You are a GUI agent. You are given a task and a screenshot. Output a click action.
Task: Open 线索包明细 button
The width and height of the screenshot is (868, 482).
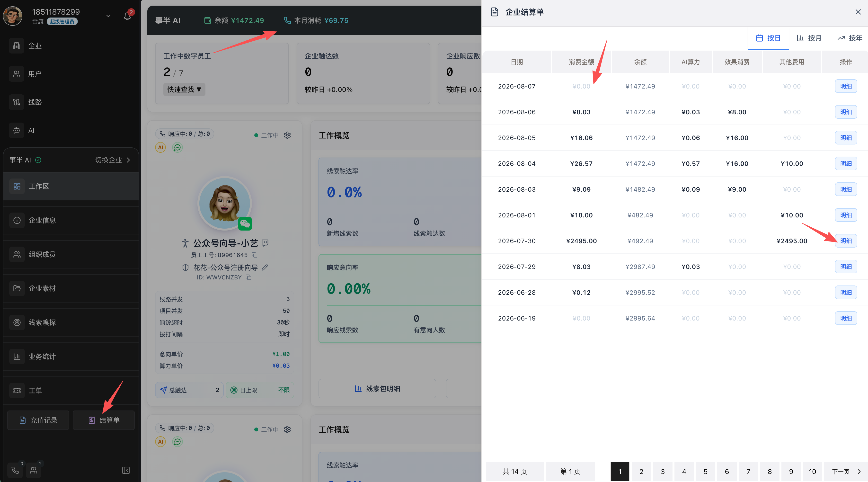coord(377,389)
